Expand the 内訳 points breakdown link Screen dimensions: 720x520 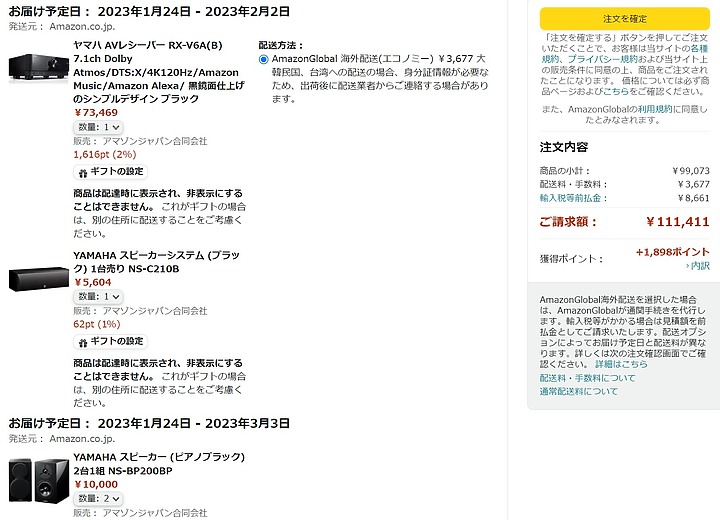click(x=698, y=266)
